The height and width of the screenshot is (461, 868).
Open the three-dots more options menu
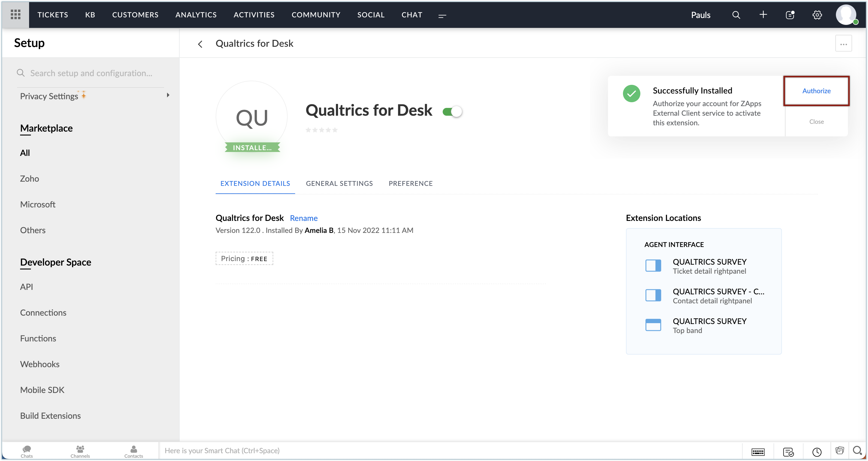[843, 44]
